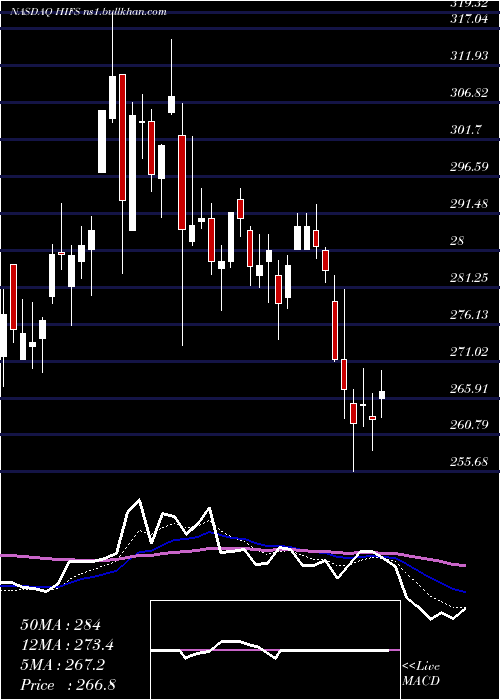The height and width of the screenshot is (700, 500).
Task: Click the 291.48 price axis label
Action: click(469, 204)
